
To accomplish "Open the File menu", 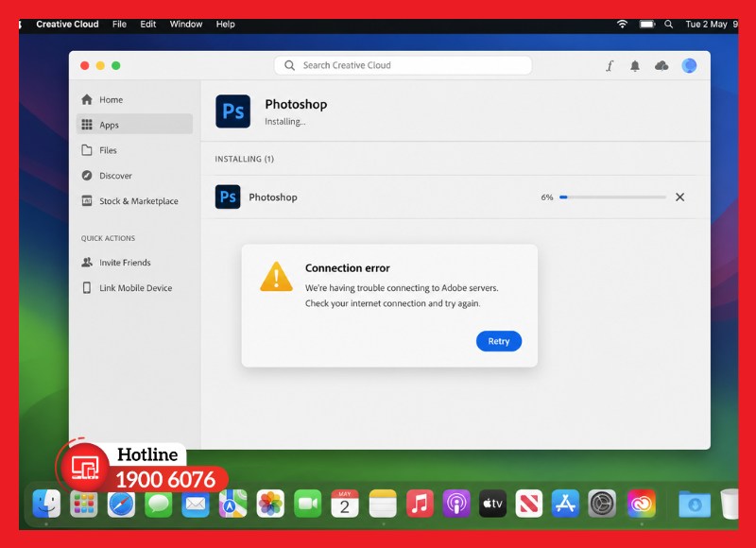I will (x=119, y=25).
